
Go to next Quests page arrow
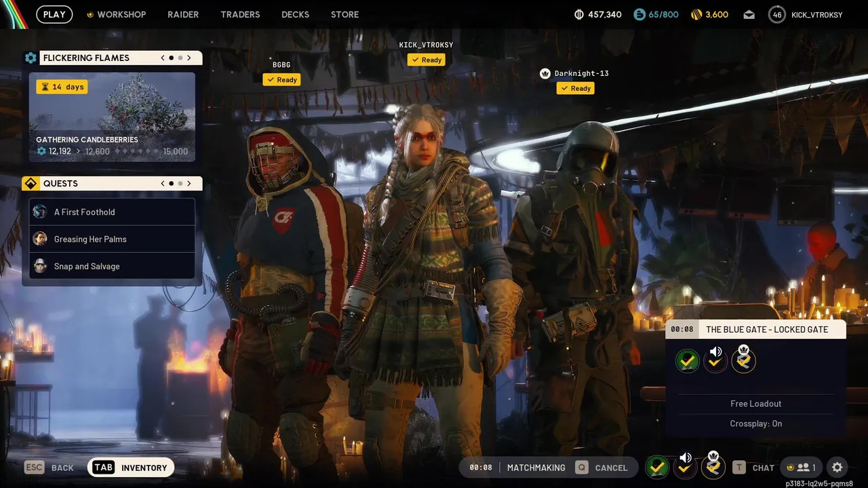coord(189,184)
